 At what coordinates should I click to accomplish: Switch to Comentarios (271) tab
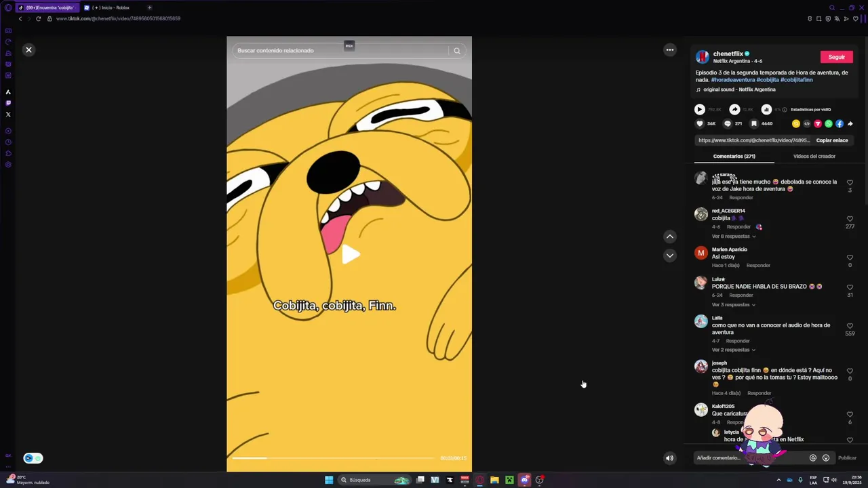point(734,157)
